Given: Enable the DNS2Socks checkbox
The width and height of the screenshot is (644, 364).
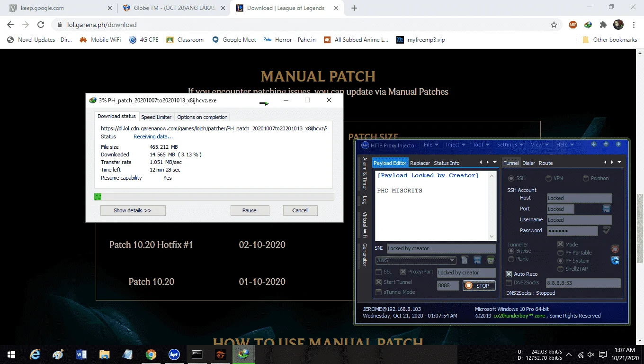Looking at the screenshot, I should tap(509, 282).
